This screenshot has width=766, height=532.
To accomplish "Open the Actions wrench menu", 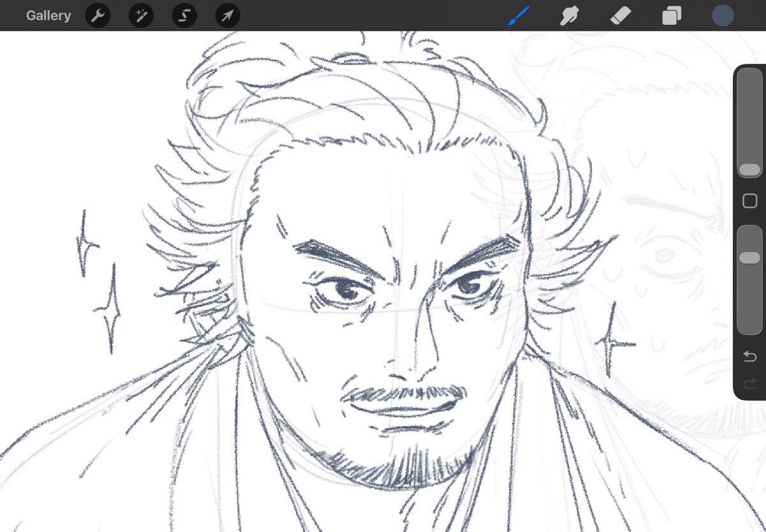I will (x=98, y=15).
